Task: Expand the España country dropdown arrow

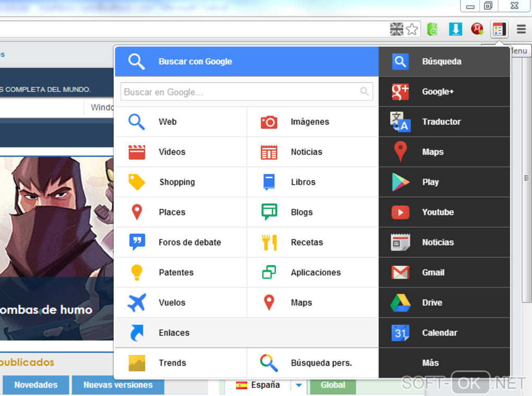Action: [x=298, y=385]
